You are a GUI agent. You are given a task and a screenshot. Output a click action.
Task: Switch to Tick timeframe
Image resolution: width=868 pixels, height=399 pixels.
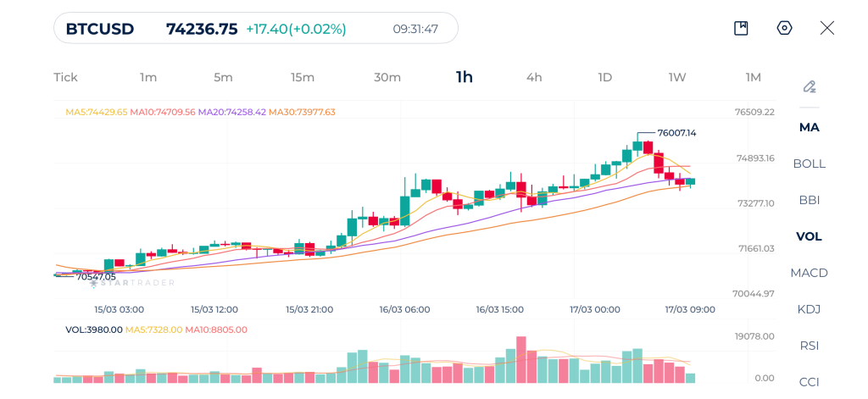[65, 77]
